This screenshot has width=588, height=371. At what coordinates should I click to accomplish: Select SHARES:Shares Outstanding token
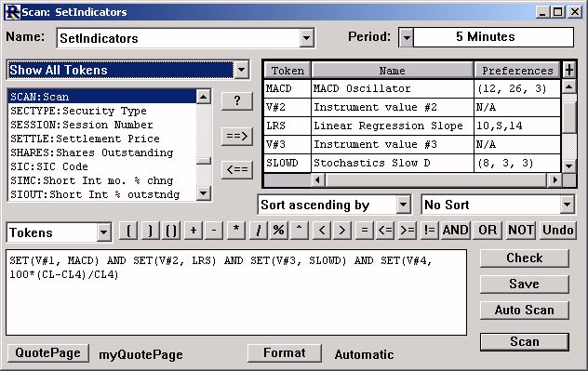click(x=102, y=152)
